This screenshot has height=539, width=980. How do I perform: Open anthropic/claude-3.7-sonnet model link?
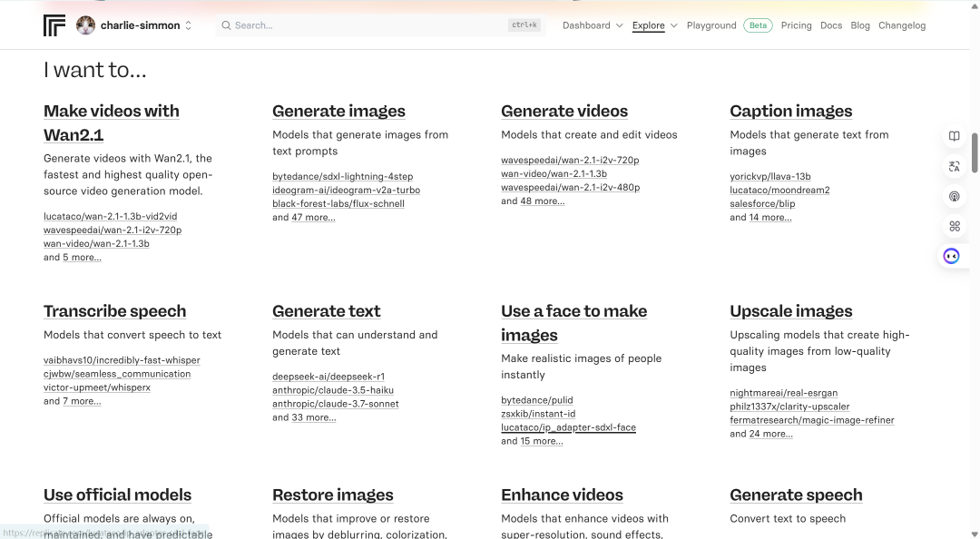(x=336, y=404)
